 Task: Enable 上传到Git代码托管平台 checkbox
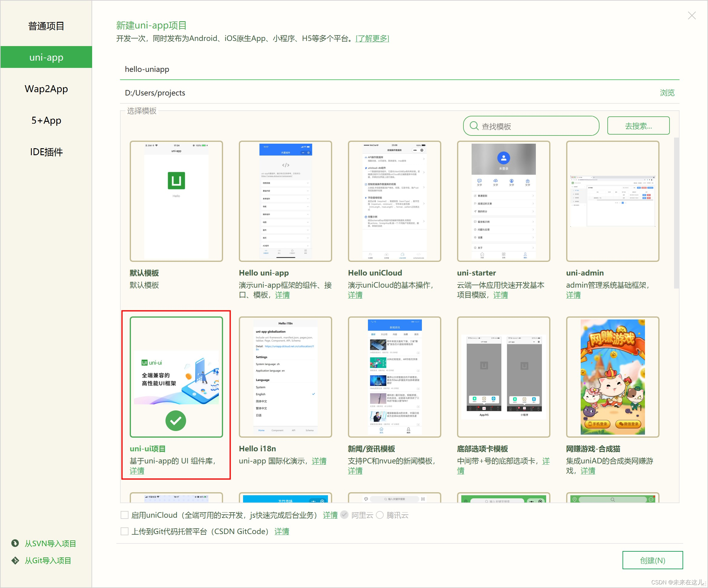point(124,531)
